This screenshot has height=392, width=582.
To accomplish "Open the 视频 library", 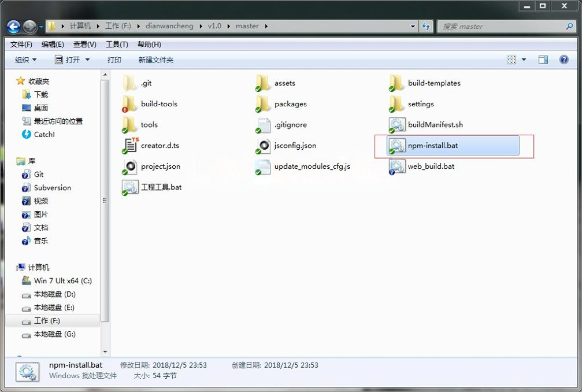I will (x=35, y=201).
